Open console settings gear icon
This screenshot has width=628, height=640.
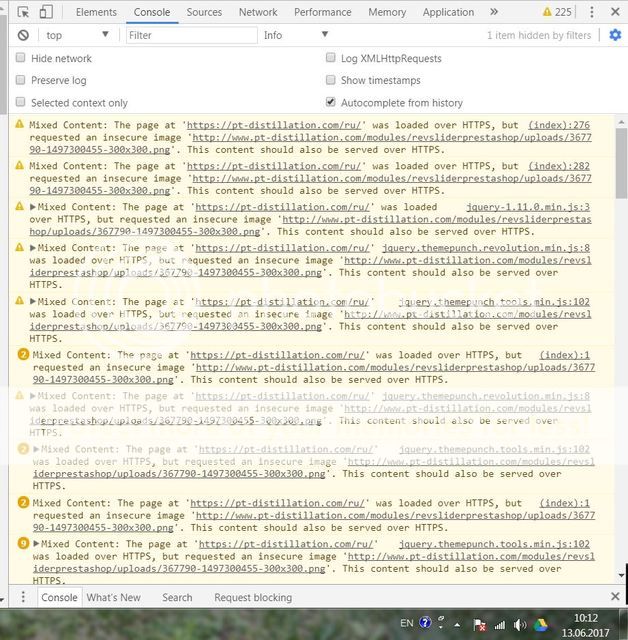[x=615, y=35]
